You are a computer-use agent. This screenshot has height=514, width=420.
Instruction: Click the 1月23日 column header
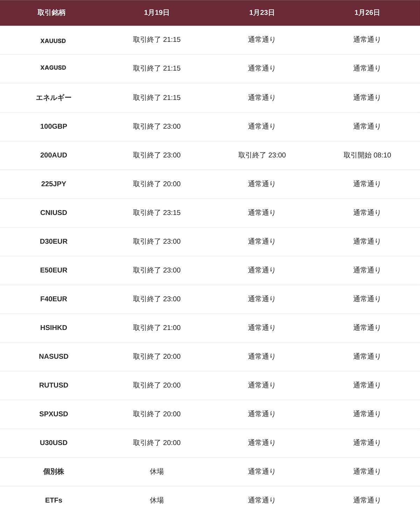coord(262,13)
